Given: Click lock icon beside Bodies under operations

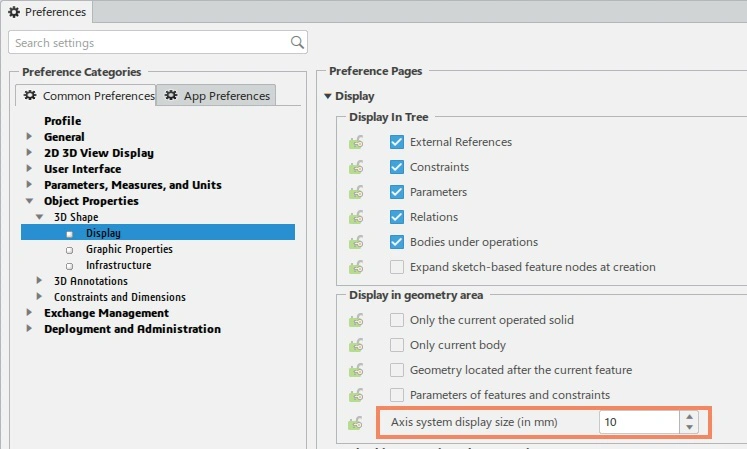Looking at the screenshot, I should 355,242.
